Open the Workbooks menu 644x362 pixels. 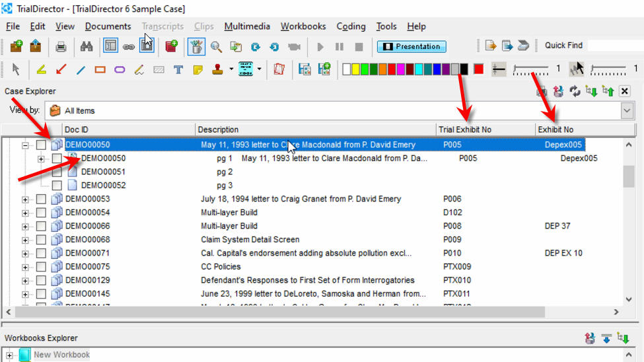point(303,26)
